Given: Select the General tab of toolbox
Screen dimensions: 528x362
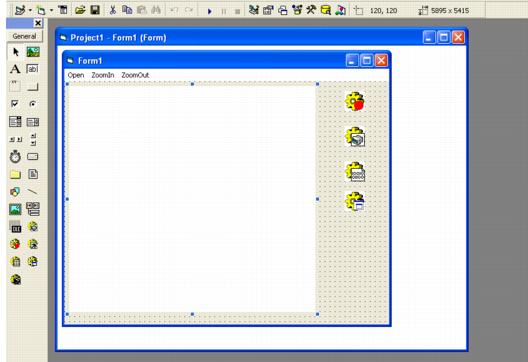Looking at the screenshot, I should (x=24, y=36).
